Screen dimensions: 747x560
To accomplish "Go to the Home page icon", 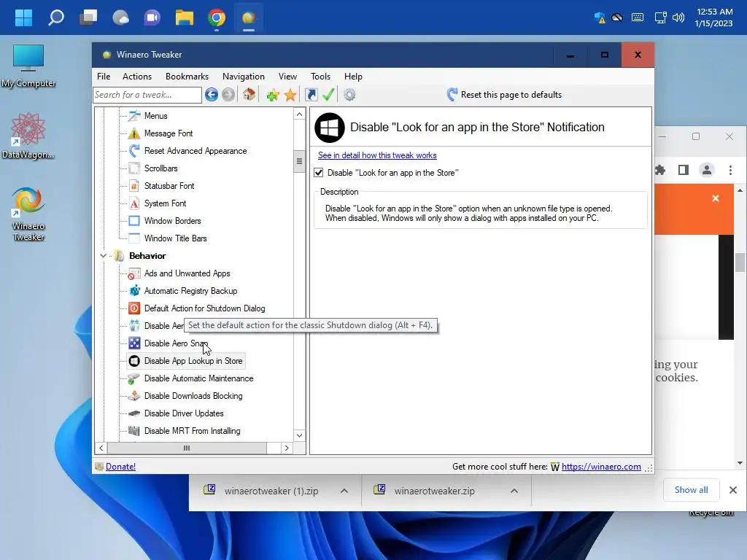I will coord(249,94).
